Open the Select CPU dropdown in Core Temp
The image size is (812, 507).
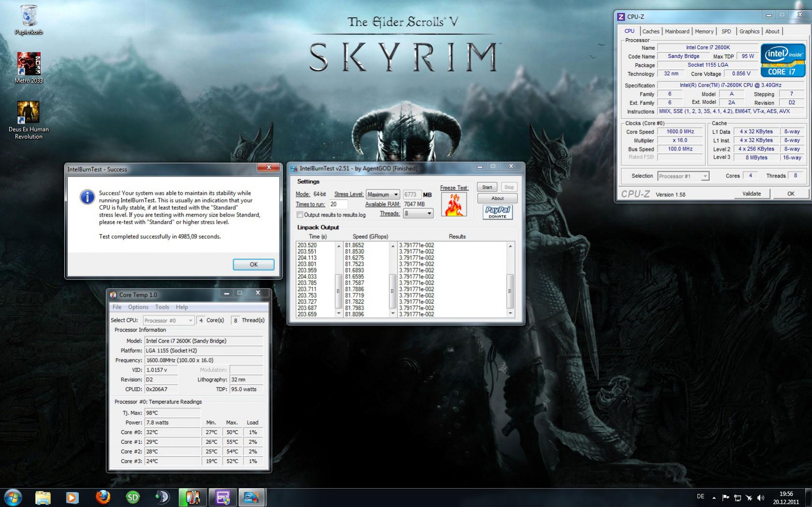coord(168,320)
